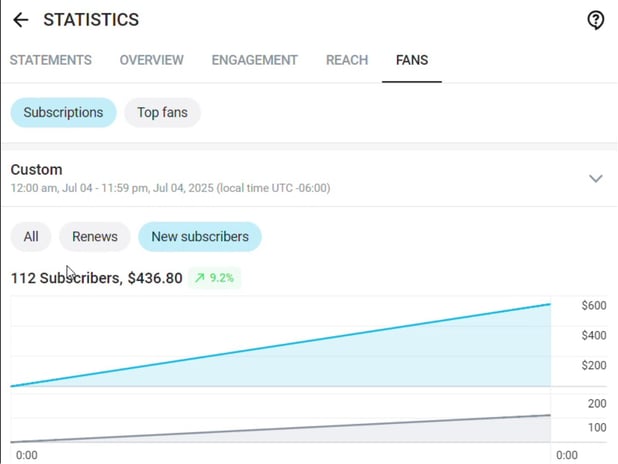Viewport: 618px width, 464px height.
Task: Select the Top fans chip
Action: 162,112
